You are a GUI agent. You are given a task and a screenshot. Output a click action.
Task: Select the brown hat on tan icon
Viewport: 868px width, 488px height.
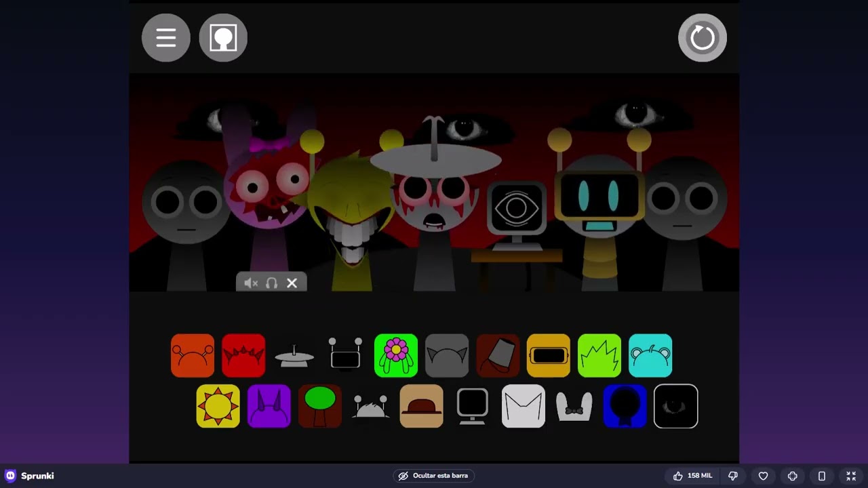(422, 406)
